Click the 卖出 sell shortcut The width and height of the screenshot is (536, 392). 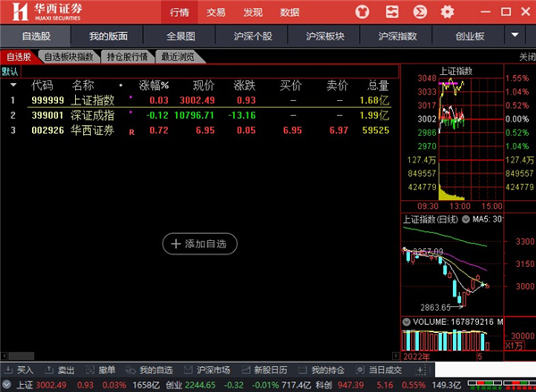pyautogui.click(x=60, y=371)
